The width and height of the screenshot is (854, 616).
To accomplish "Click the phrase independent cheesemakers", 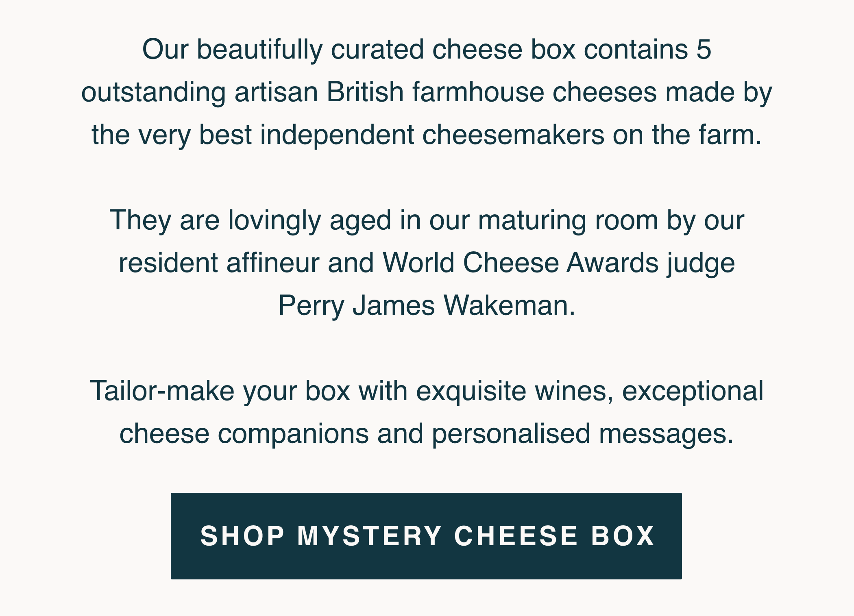I will point(432,135).
